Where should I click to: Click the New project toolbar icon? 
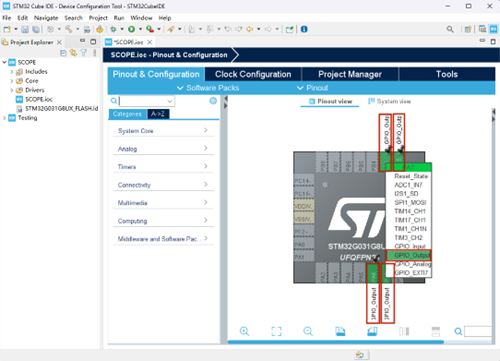[7, 29]
